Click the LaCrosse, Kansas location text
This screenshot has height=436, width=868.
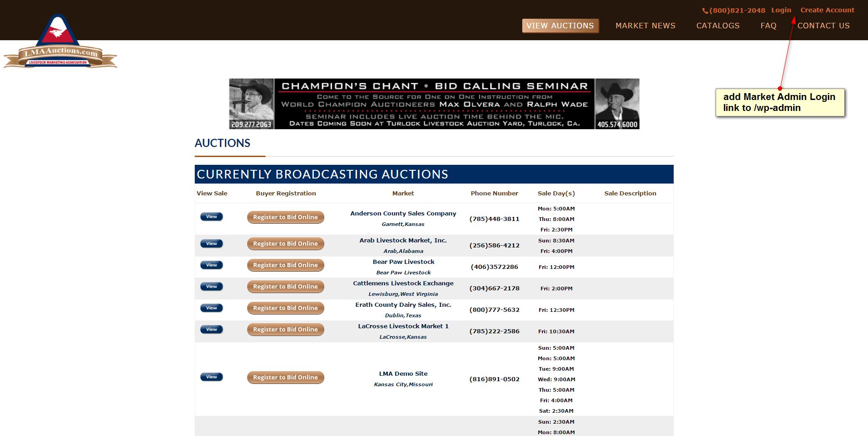(x=403, y=337)
